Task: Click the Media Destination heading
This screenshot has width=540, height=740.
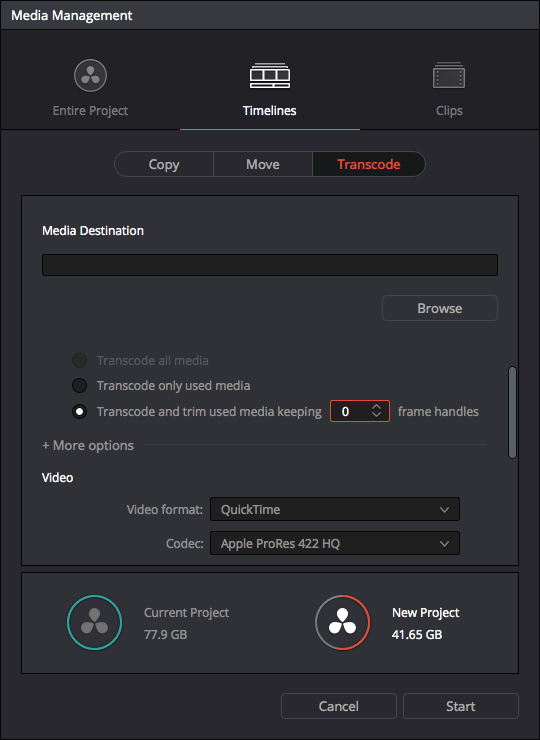Action: tap(93, 231)
